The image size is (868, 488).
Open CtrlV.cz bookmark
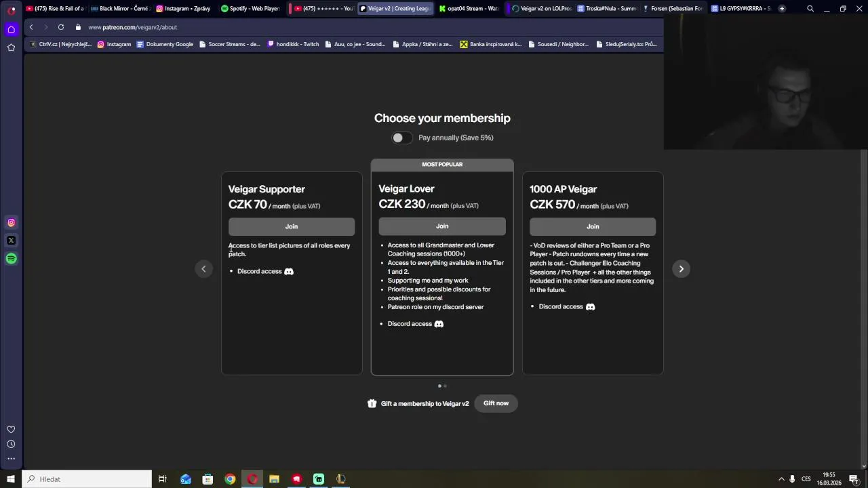pyautogui.click(x=60, y=44)
